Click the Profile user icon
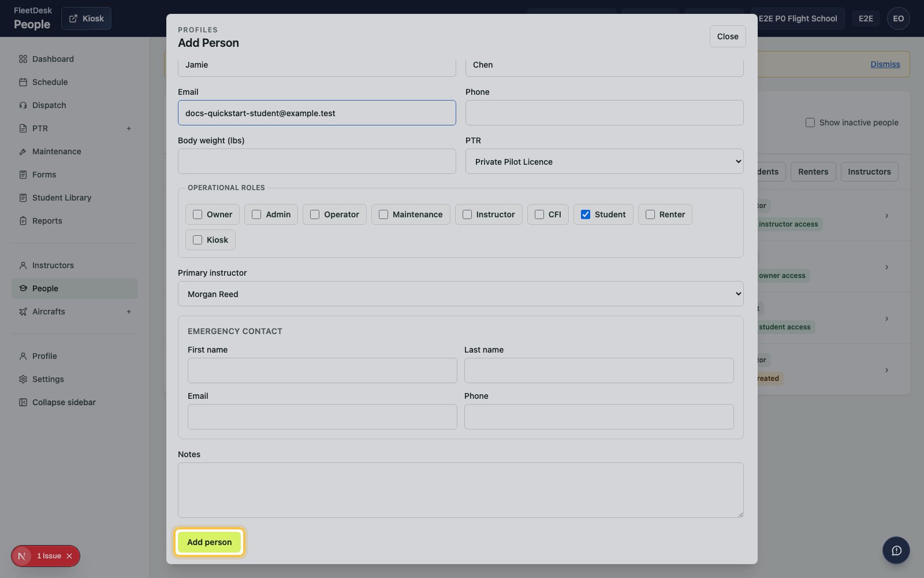This screenshot has height=578, width=924. coord(23,356)
